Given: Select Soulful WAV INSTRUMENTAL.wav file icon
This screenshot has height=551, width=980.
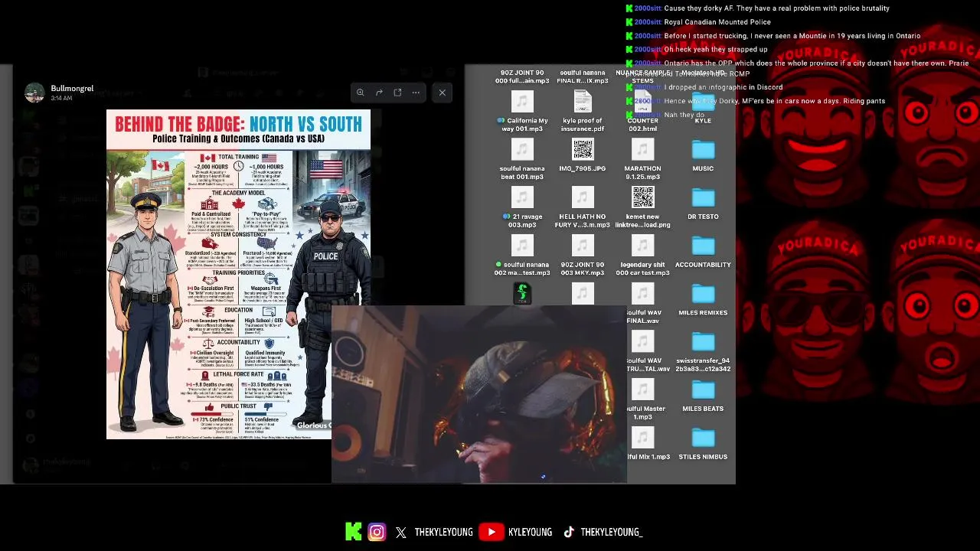Looking at the screenshot, I should [x=642, y=342].
